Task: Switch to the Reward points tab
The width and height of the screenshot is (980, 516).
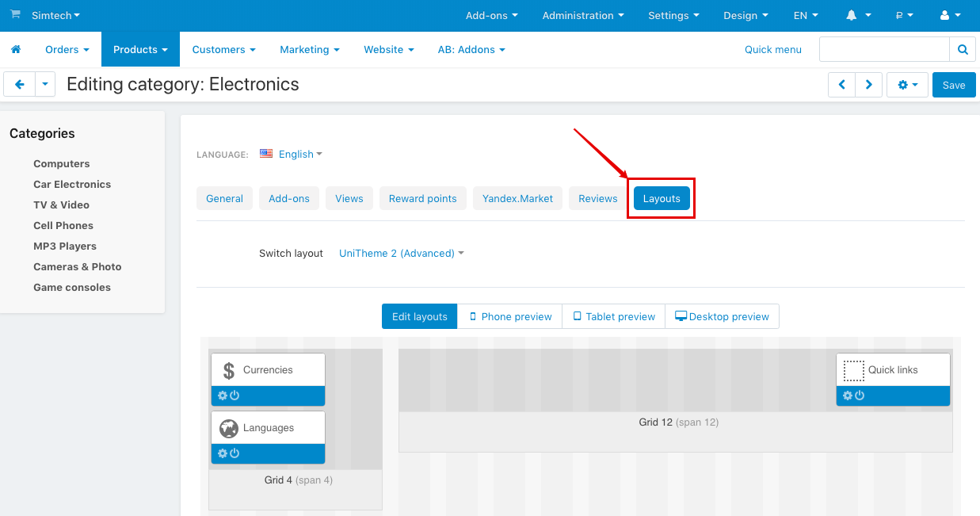Action: [422, 198]
